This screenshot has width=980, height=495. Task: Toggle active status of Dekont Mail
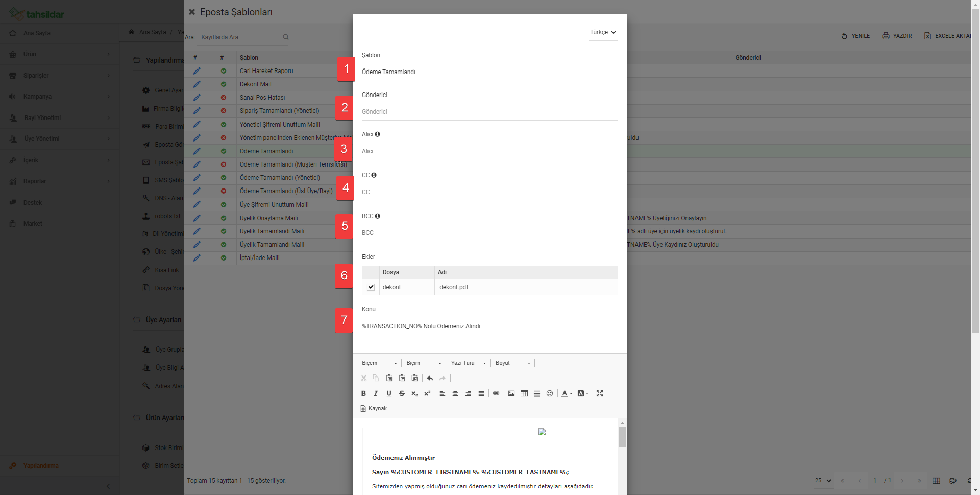click(x=224, y=84)
